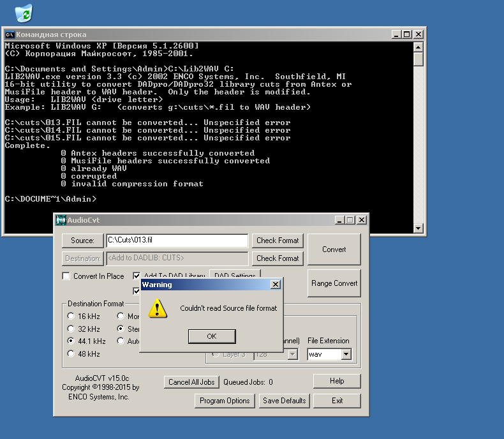Select the 48 kHz sample rate
Viewport: 504px width, 439px height.
point(71,353)
